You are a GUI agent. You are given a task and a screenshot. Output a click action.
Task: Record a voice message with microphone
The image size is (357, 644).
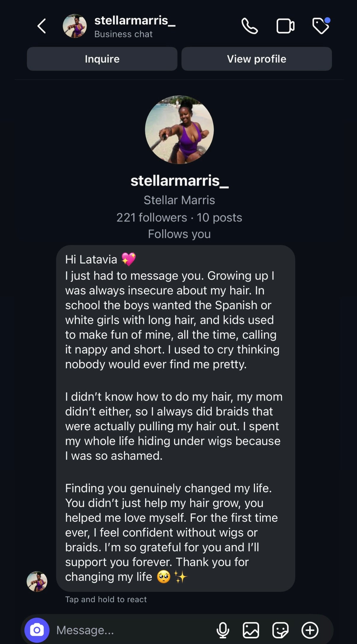pos(223,630)
